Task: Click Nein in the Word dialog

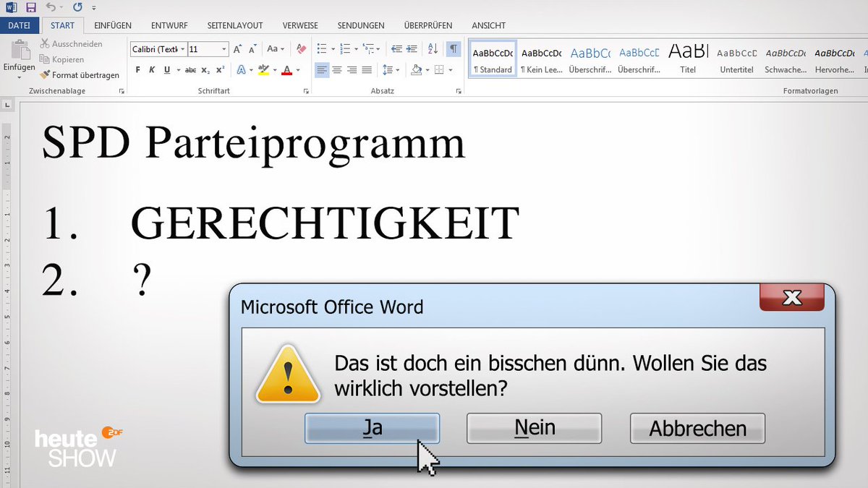Action: point(535,428)
